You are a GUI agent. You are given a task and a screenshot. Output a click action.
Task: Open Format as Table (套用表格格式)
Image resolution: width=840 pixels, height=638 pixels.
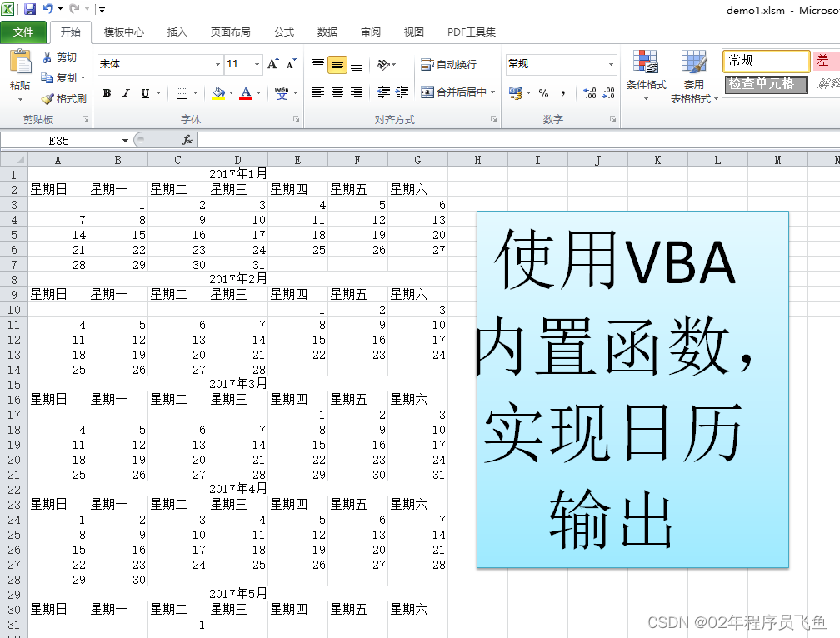tap(694, 76)
